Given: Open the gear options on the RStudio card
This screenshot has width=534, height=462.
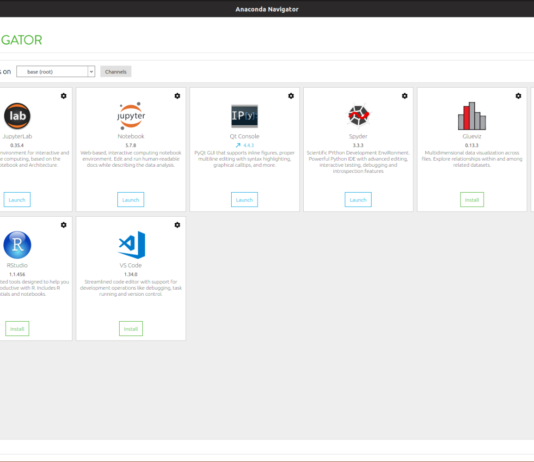Looking at the screenshot, I should 64,225.
